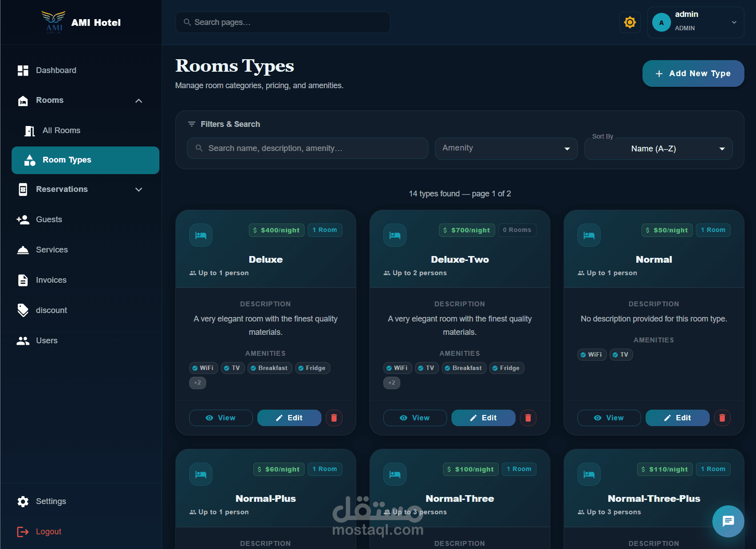Open the admin user account dropdown

point(695,22)
